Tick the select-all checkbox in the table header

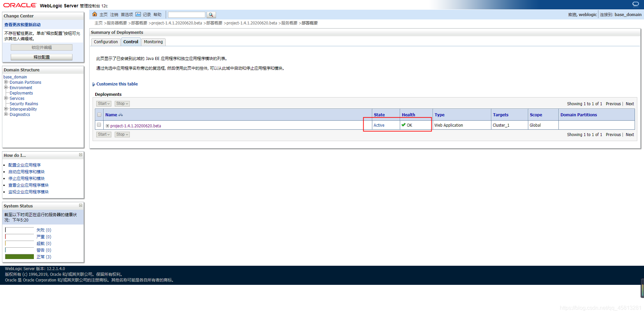tap(99, 115)
